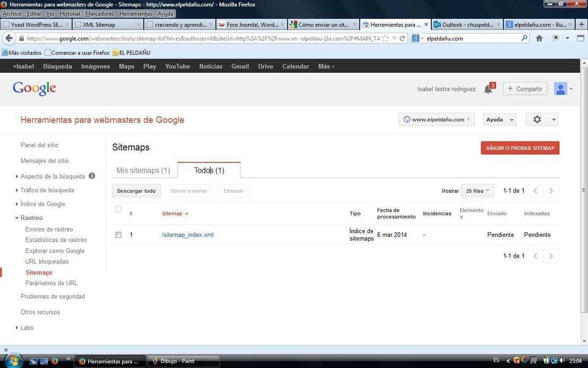
Task: Open the dropdown arrow beside the profile avatar
Action: tap(571, 89)
